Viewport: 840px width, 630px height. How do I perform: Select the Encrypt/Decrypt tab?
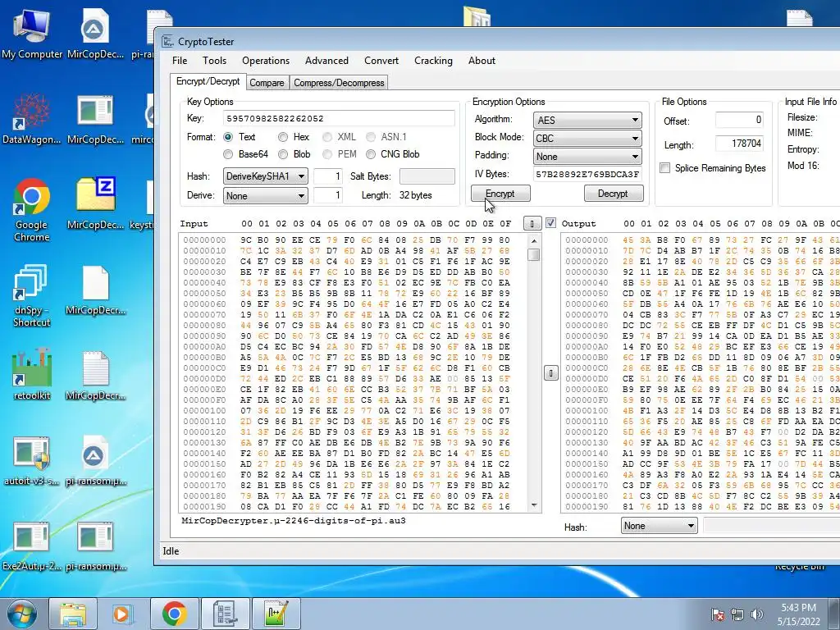pos(208,81)
